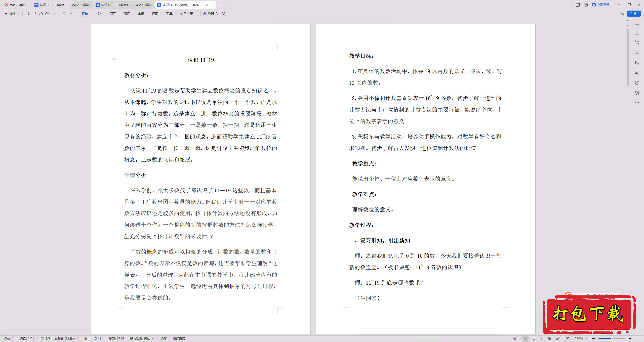Viewport: 644px width, 342px height.
Task: Enter full screen via the expand icon
Action: 638,338
